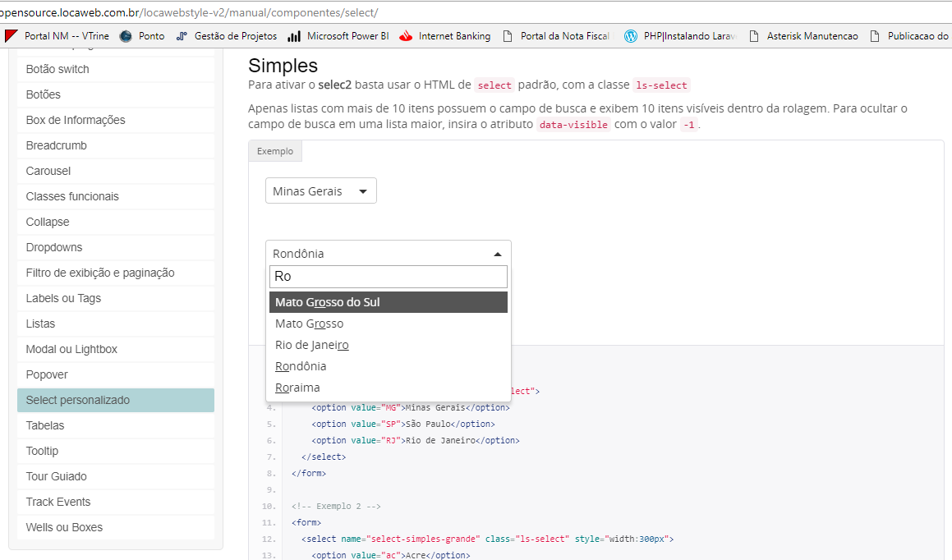Click the inline code '-1' value
The width and height of the screenshot is (952, 560).
coord(688,124)
